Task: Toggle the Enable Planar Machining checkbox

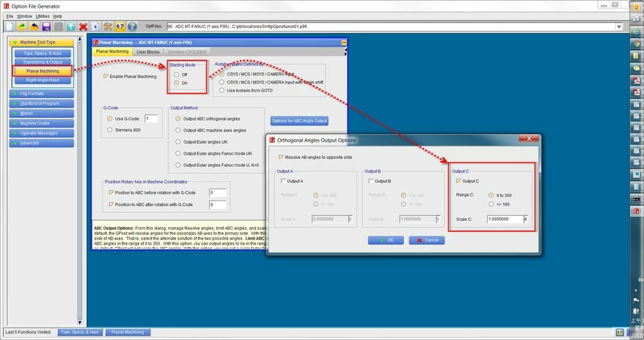Action: point(106,76)
